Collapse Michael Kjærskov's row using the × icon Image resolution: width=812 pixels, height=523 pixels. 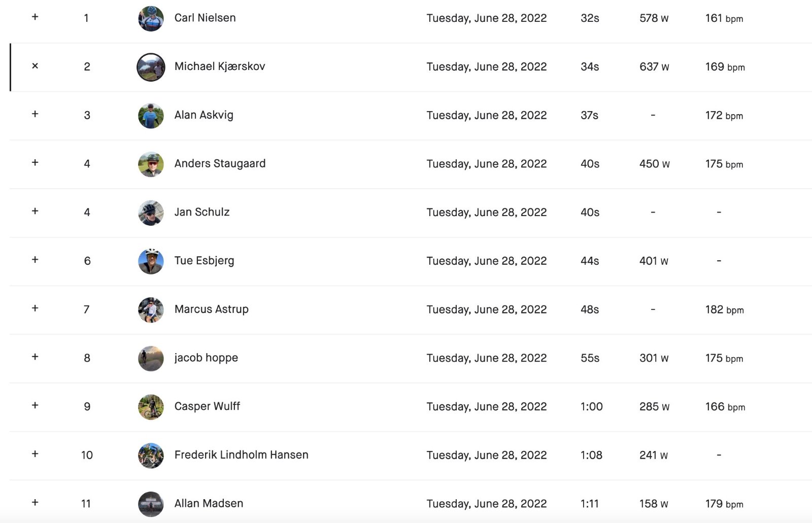pos(35,66)
